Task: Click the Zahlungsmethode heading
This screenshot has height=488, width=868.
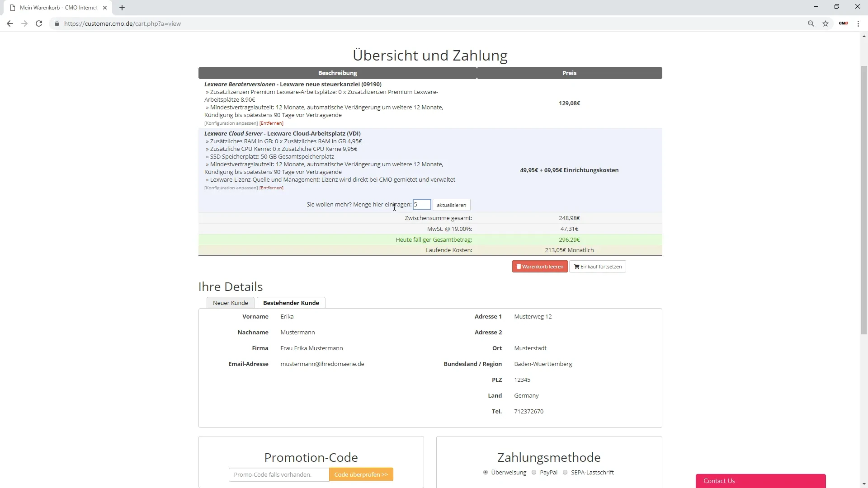Action: (549, 457)
